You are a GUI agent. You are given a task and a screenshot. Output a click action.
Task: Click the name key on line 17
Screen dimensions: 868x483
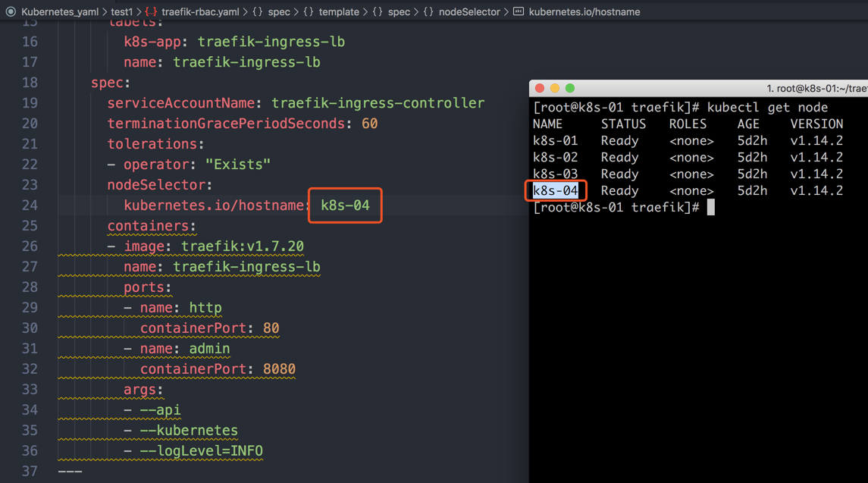pyautogui.click(x=139, y=63)
